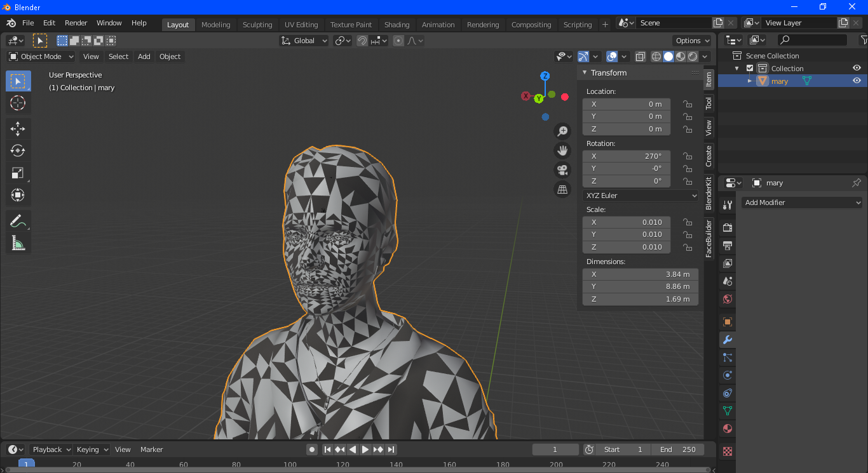Open Object Data properties triangle icon
868x473 pixels.
(728, 411)
